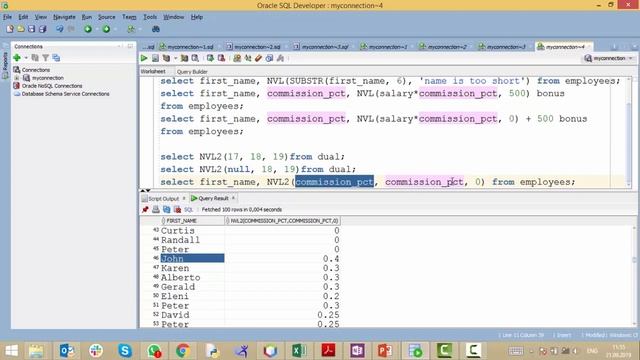Switch to the Script Output tab
640x360 pixels.
(163, 198)
